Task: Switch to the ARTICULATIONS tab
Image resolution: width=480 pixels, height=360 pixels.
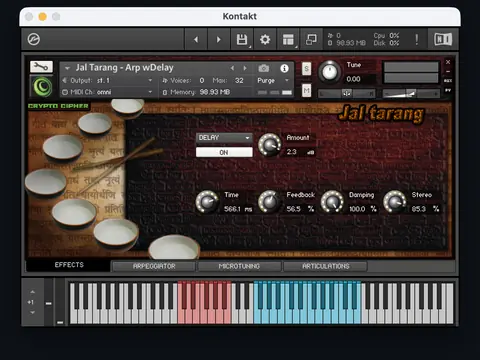Action: (325, 266)
